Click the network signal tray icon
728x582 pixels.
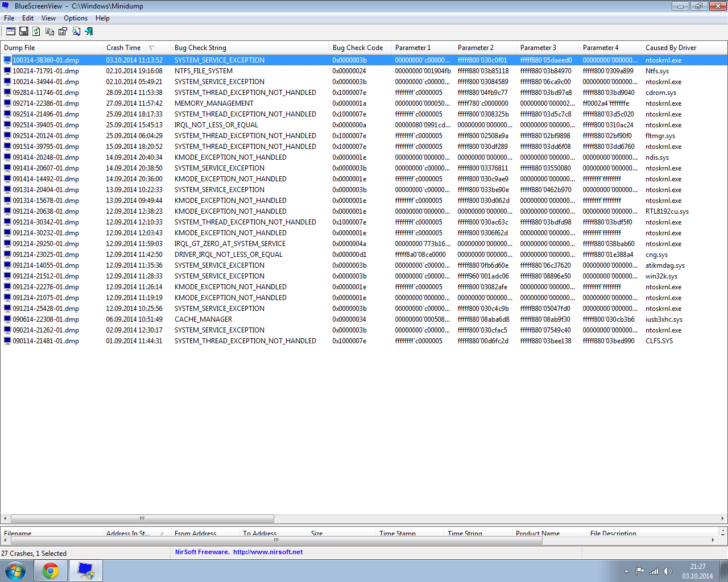(x=654, y=571)
